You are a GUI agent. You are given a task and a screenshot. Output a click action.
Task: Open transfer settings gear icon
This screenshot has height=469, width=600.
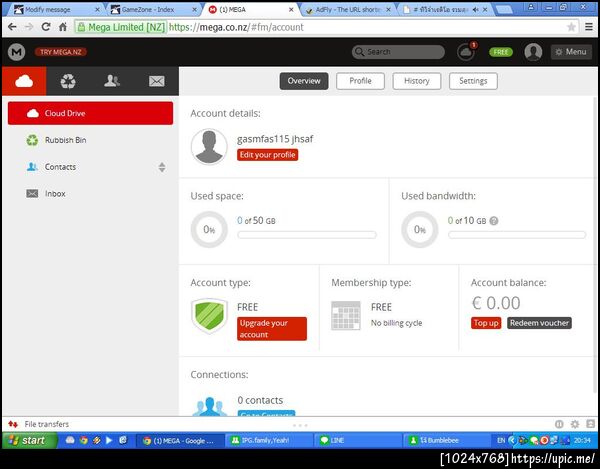575,424
